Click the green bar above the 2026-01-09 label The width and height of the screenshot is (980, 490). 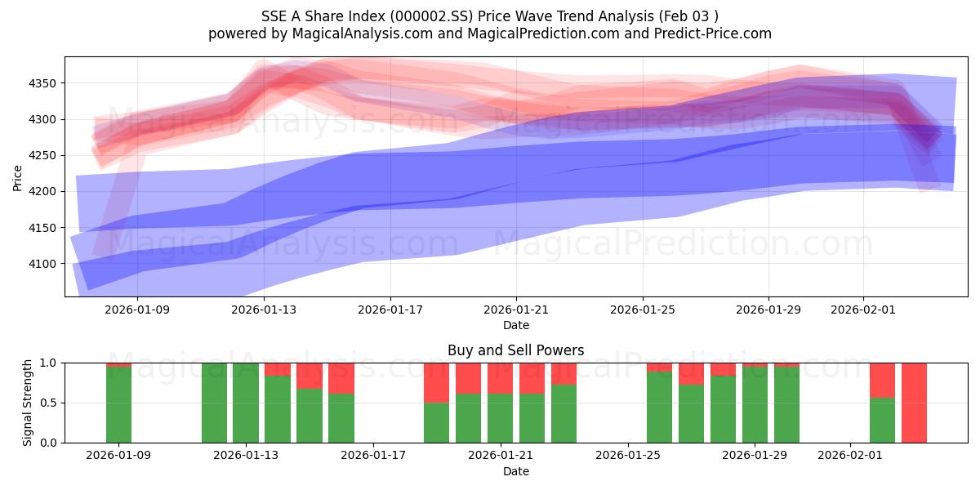(x=118, y=404)
